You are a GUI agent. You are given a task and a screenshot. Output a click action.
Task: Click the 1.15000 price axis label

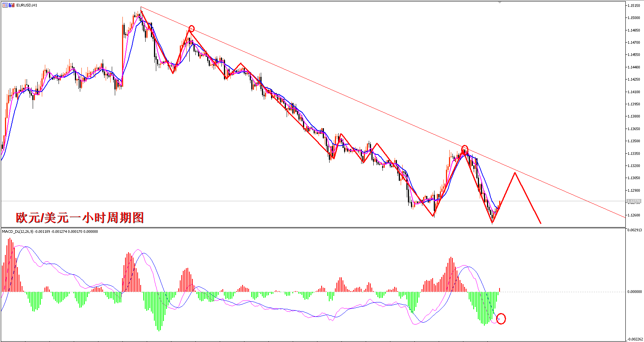coord(634,18)
